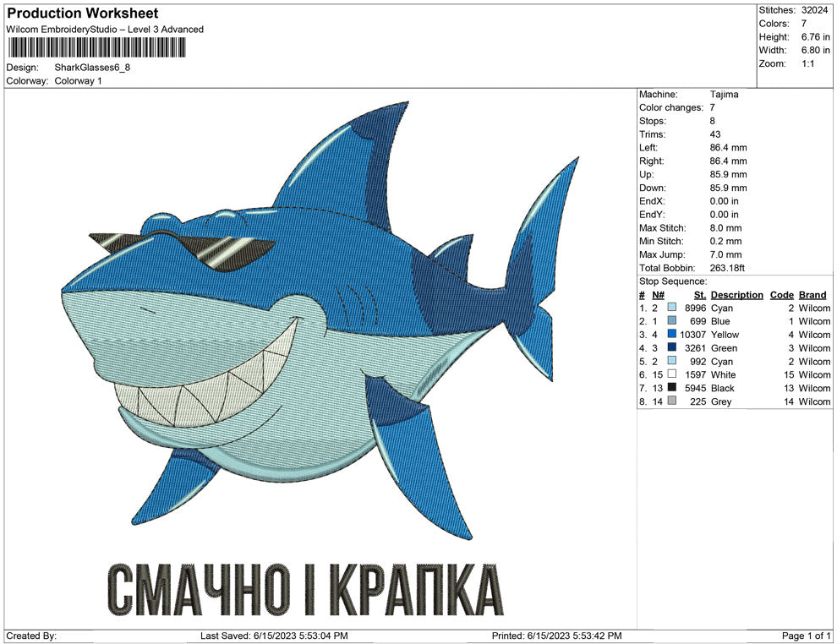This screenshot has height=644, width=837.
Task: Select the grey color swatch in stop 8
Action: point(671,401)
